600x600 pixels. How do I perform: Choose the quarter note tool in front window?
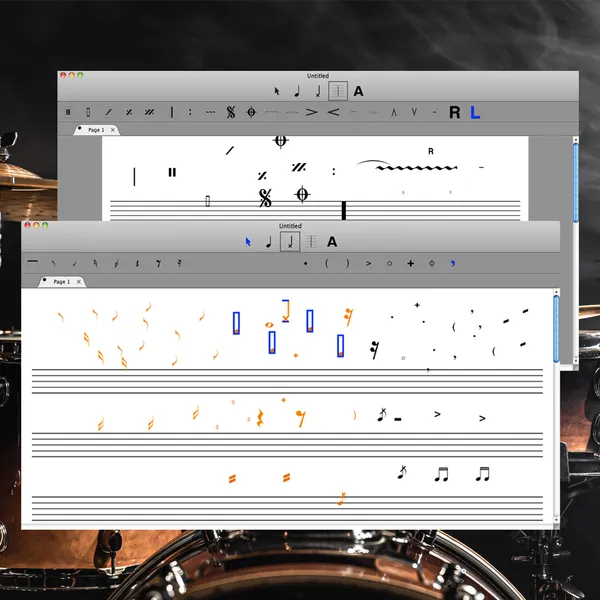(x=269, y=241)
